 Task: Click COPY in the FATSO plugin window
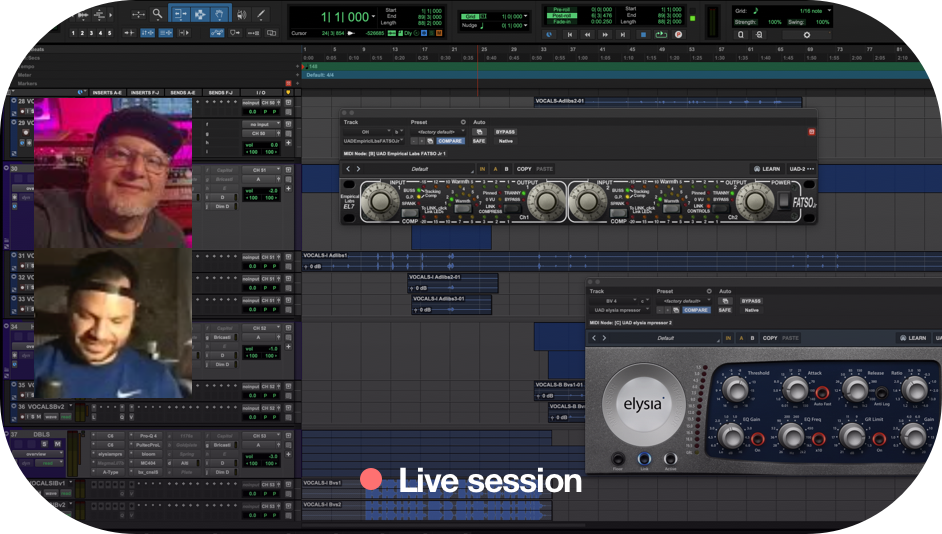524,169
